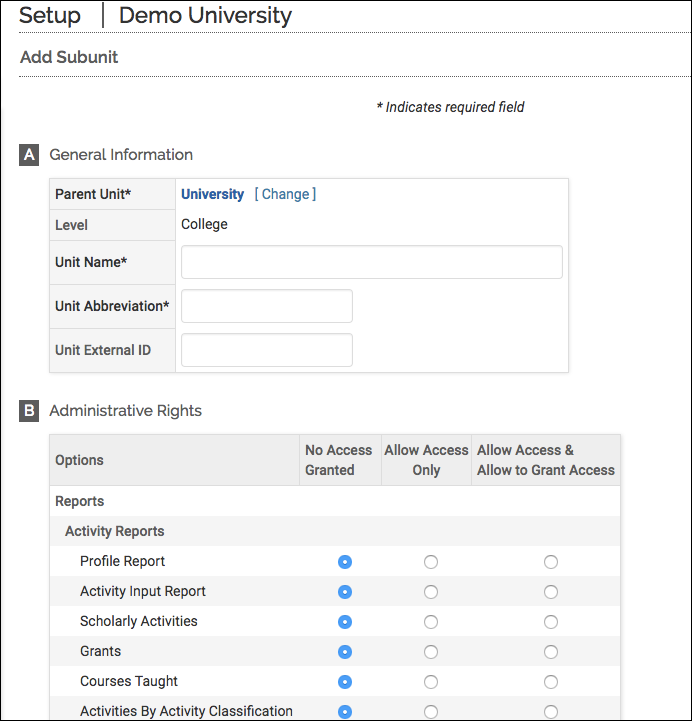This screenshot has height=721, width=692.
Task: Select No Access for Activities By Activity Classification
Action: [x=345, y=712]
